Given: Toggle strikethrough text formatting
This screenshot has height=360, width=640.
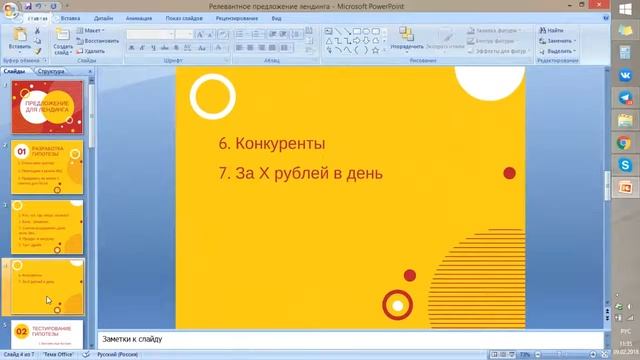Looking at the screenshot, I should [x=164, y=48].
